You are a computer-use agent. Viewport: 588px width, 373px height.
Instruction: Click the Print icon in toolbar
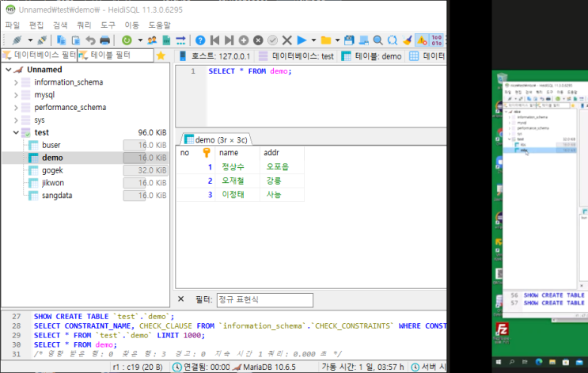point(104,40)
